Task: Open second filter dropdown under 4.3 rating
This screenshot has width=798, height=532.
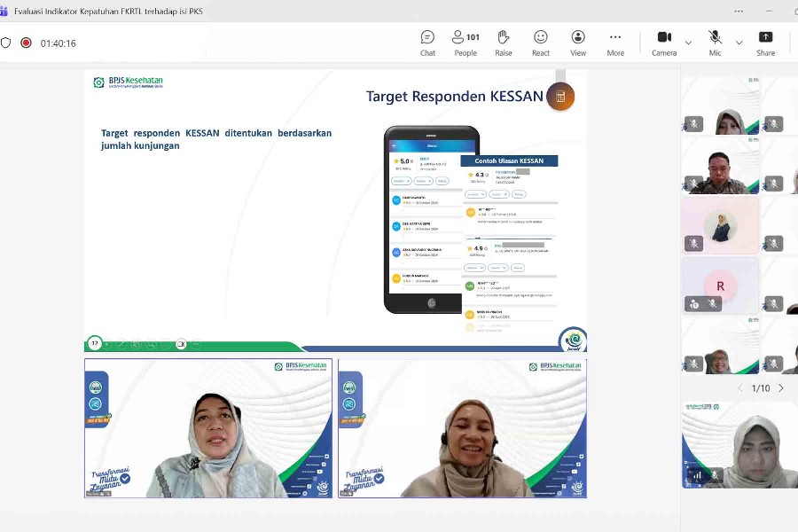Action: pyautogui.click(x=498, y=194)
